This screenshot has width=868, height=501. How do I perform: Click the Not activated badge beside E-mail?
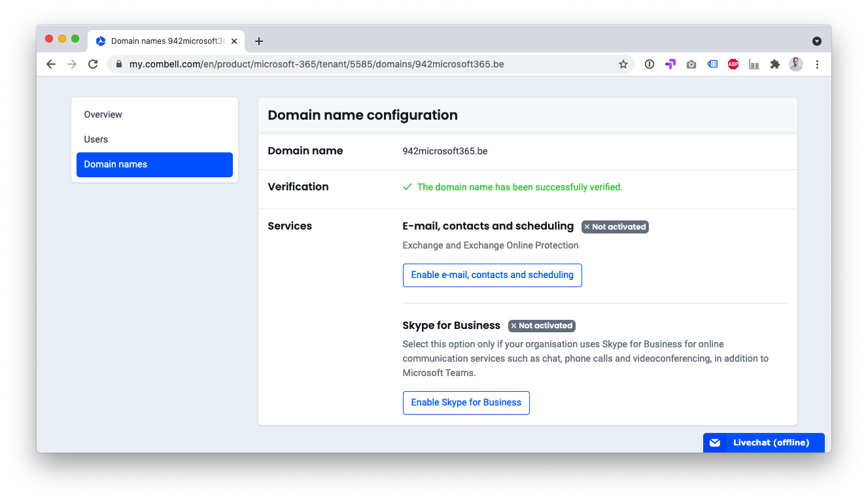[x=615, y=227]
